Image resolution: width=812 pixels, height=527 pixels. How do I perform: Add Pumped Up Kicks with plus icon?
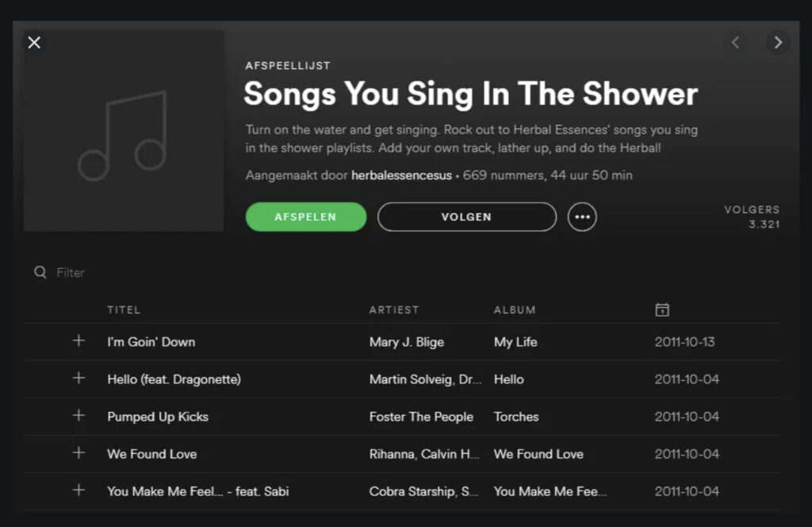pos(79,416)
